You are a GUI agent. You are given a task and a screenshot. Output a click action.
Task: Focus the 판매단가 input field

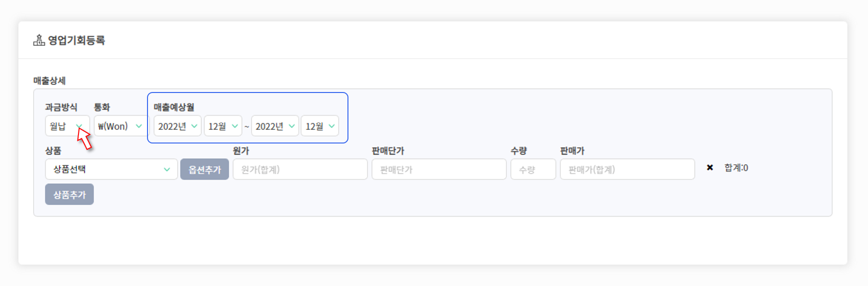[x=439, y=169]
